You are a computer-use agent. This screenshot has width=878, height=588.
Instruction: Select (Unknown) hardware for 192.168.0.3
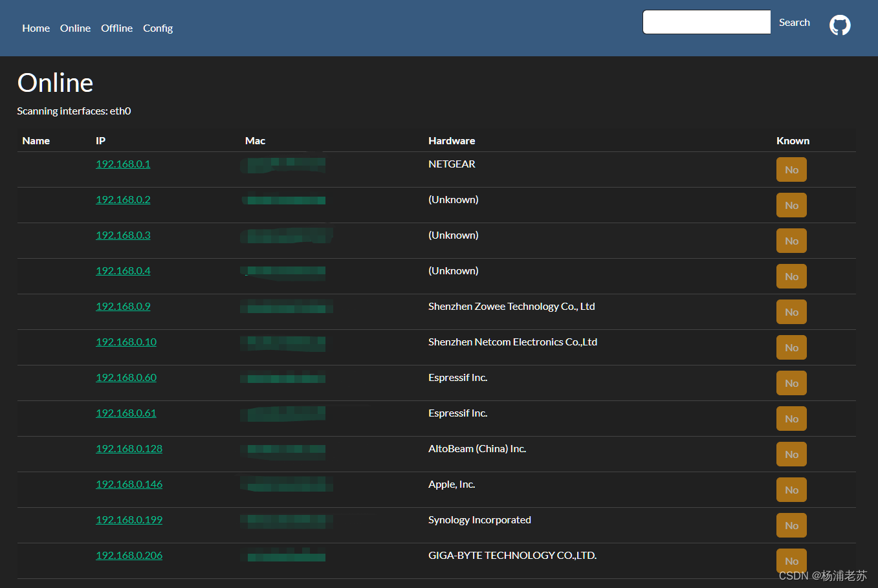(453, 235)
